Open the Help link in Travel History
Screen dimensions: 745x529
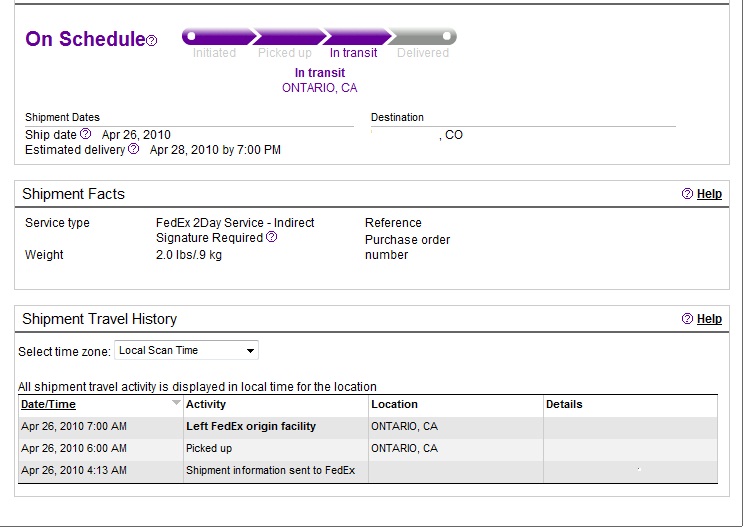(709, 319)
